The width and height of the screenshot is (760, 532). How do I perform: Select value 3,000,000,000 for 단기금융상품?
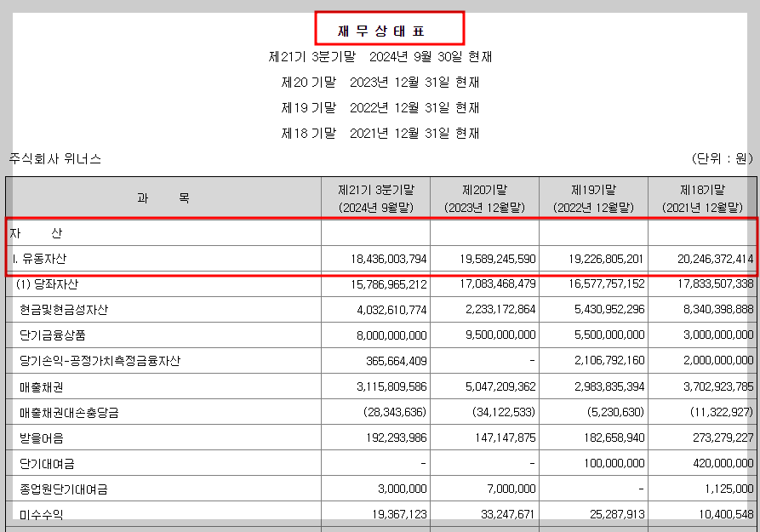718,335
